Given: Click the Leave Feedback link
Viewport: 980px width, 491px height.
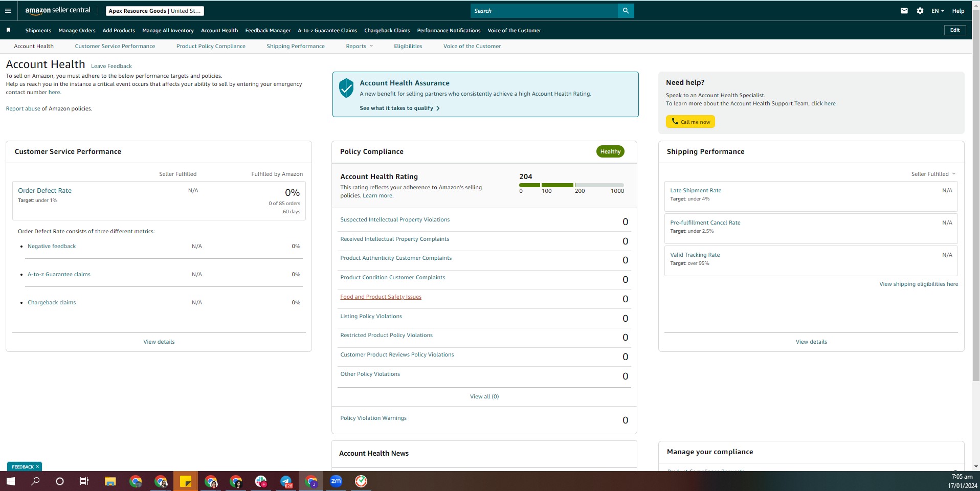Looking at the screenshot, I should coord(112,66).
